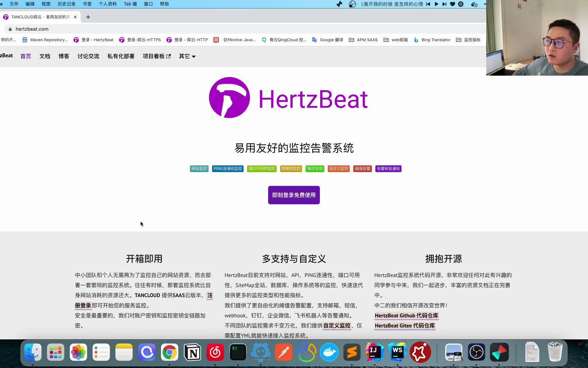The width and height of the screenshot is (588, 368).
Task: Open Preview app in the dock
Action: (x=454, y=352)
